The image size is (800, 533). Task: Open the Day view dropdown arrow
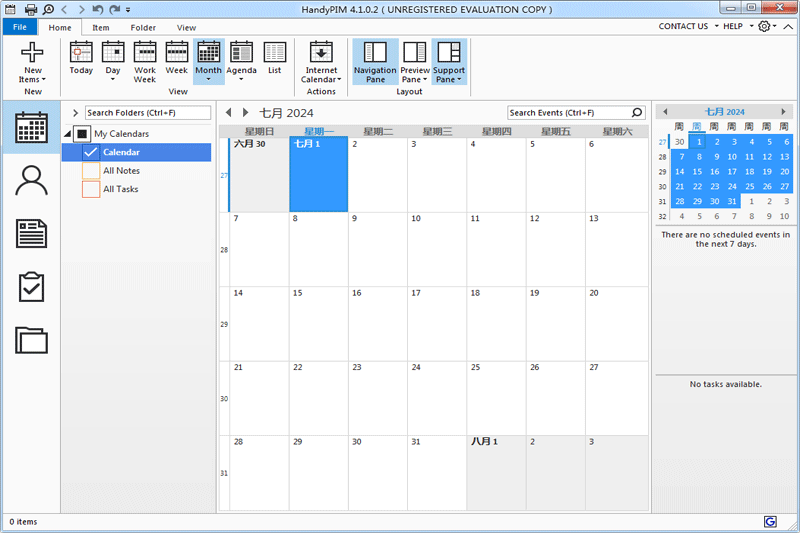pyautogui.click(x=113, y=80)
